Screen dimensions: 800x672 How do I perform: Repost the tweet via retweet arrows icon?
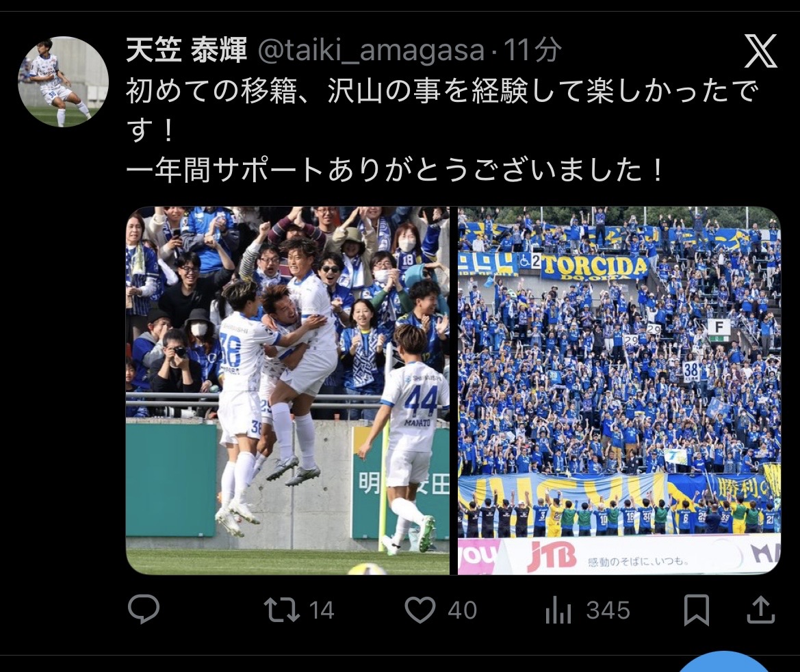point(282,610)
